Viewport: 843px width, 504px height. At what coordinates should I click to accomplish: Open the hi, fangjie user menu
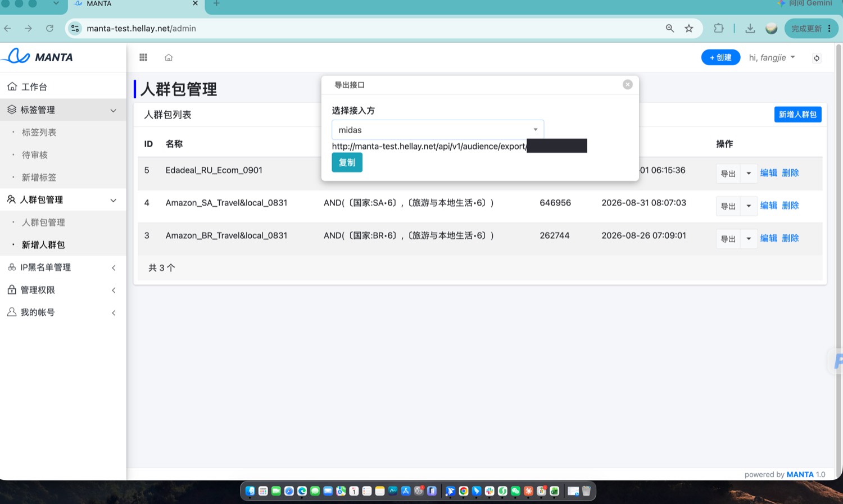(x=772, y=57)
